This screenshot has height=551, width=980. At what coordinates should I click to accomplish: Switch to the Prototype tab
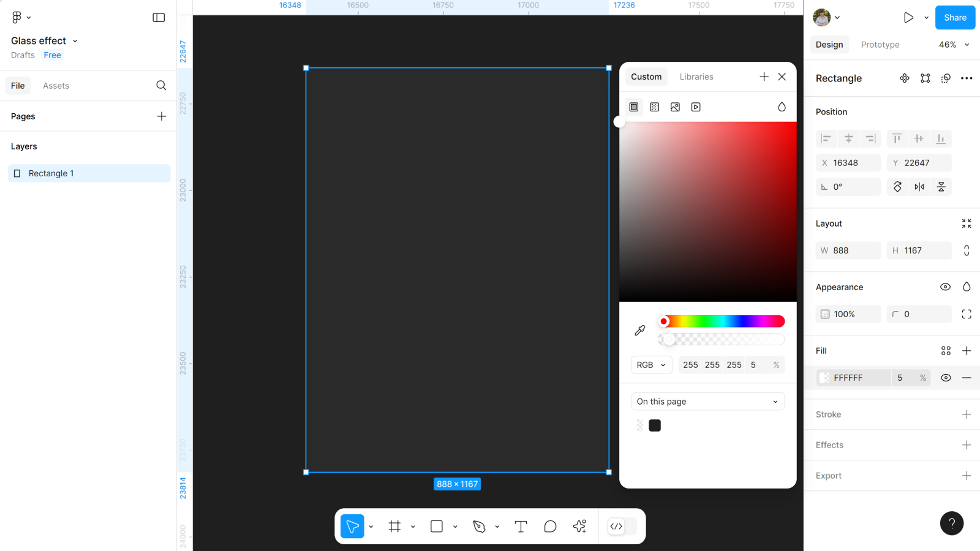pos(880,45)
